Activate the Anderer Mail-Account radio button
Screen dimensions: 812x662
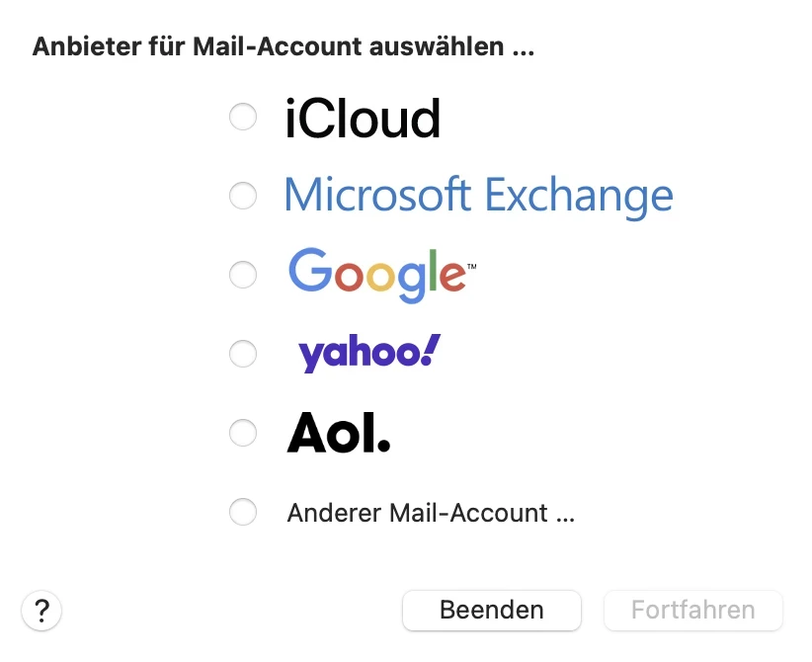(x=243, y=512)
